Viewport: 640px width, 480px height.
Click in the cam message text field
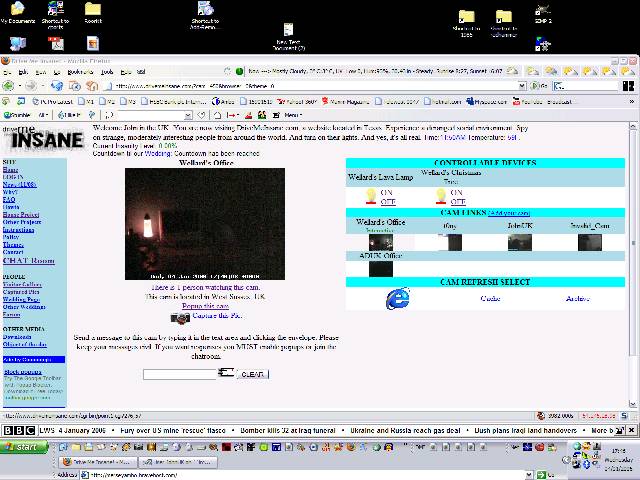(180, 374)
